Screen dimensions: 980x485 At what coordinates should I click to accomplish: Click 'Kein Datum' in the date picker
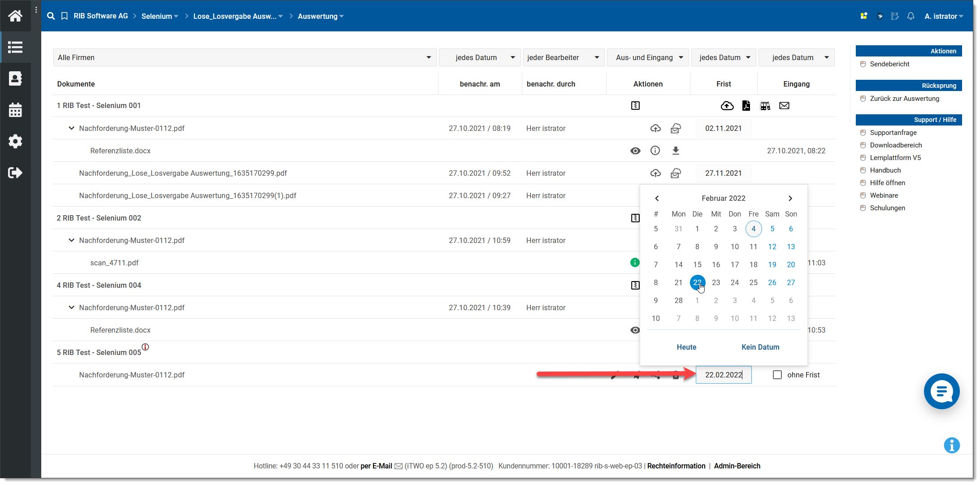click(760, 347)
